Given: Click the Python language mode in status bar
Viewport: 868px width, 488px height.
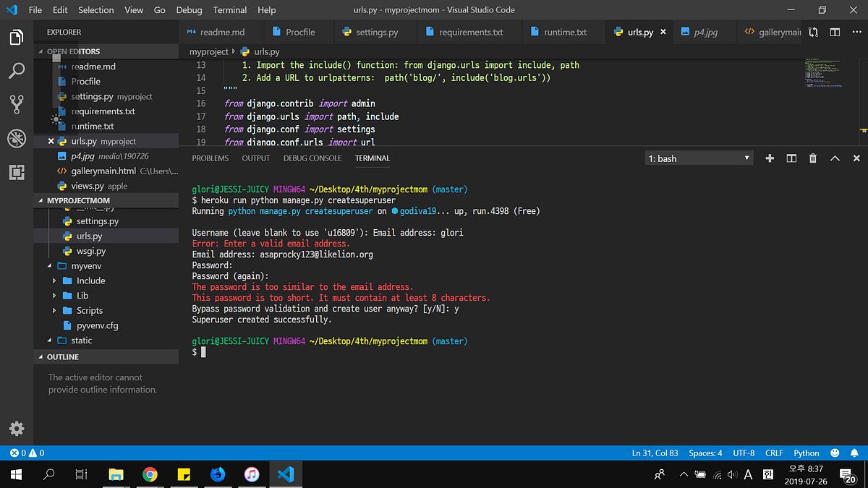Looking at the screenshot, I should click(806, 453).
